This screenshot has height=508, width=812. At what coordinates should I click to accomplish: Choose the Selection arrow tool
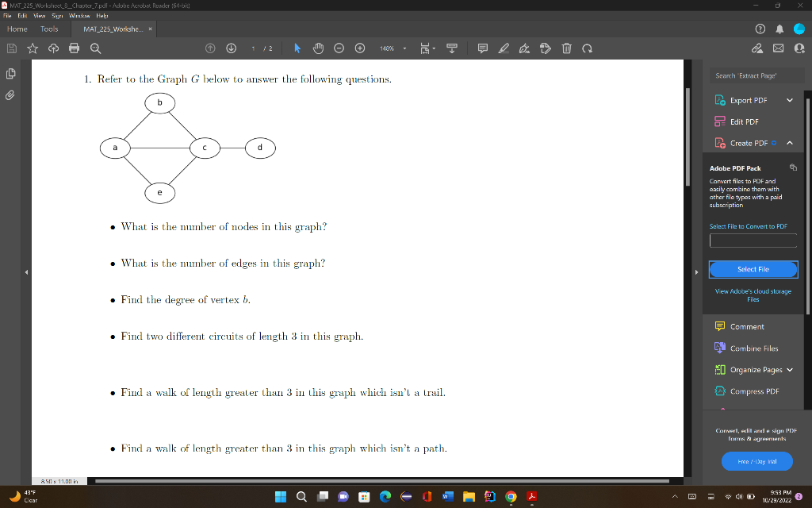tap(297, 48)
